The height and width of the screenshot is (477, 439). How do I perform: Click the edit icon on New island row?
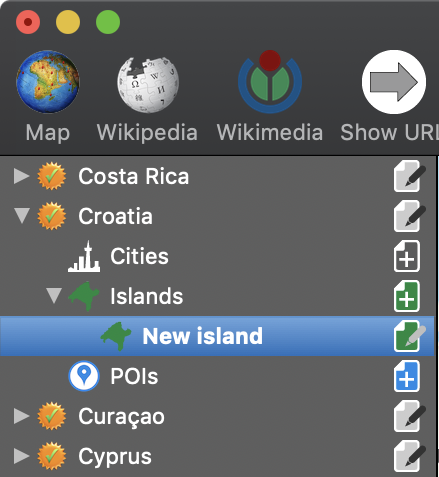click(410, 336)
